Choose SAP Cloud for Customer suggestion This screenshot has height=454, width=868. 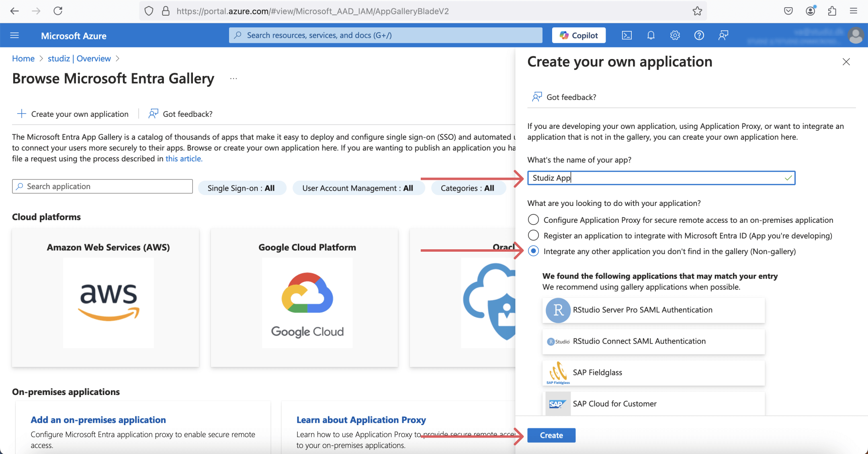click(x=653, y=404)
